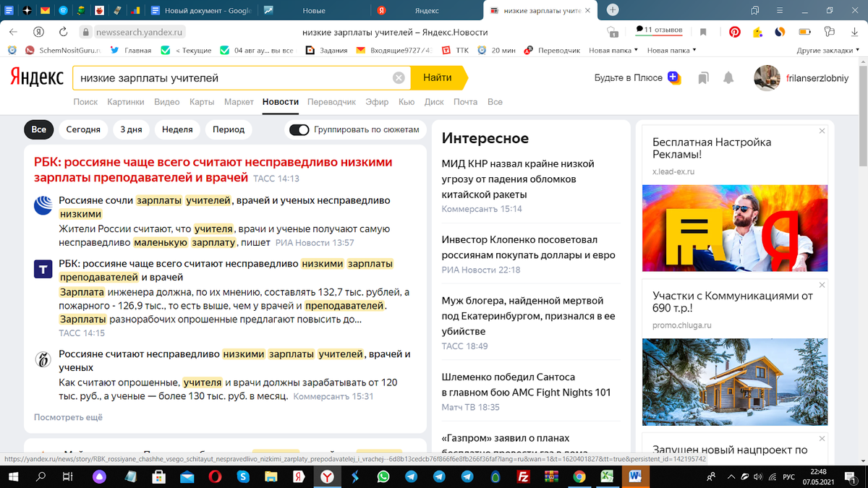Switch to the Поиск tab
The width and height of the screenshot is (868, 488).
(85, 102)
